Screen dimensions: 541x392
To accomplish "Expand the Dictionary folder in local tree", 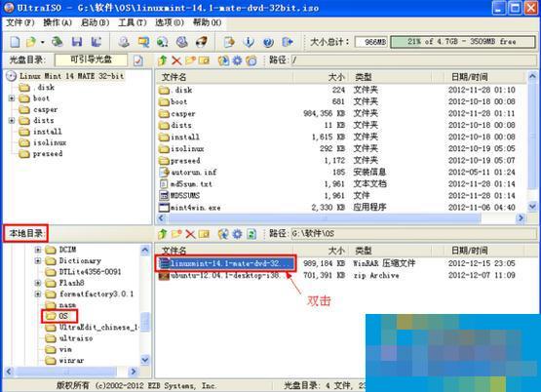I will pyautogui.click(x=38, y=260).
